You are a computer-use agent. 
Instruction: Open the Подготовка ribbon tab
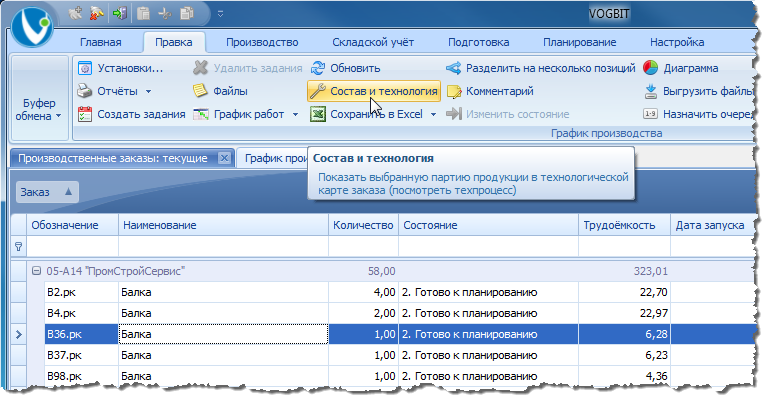point(479,42)
